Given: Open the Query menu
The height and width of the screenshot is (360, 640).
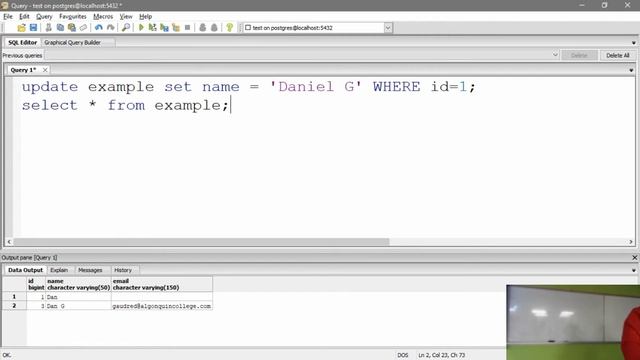Looking at the screenshot, I should tap(44, 16).
